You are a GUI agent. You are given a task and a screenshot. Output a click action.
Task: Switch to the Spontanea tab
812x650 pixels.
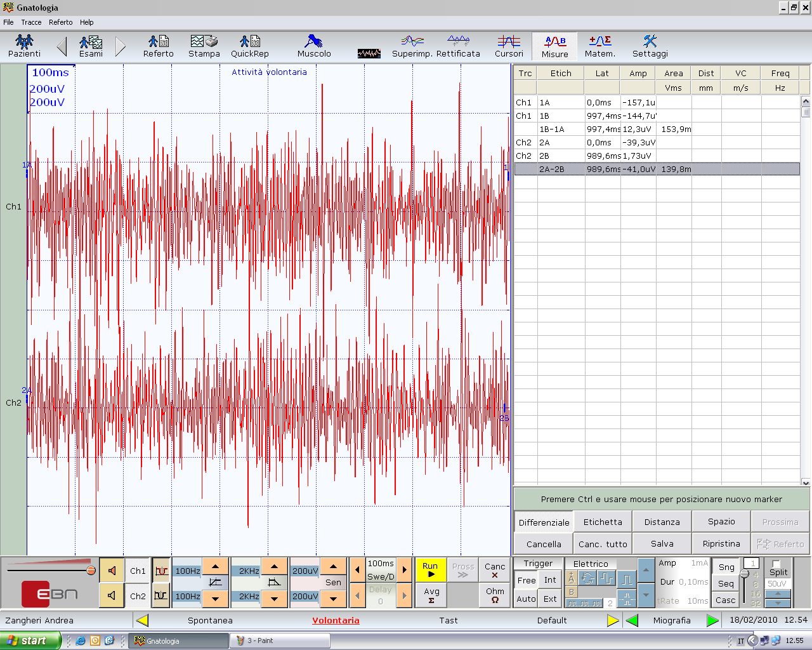coord(210,620)
